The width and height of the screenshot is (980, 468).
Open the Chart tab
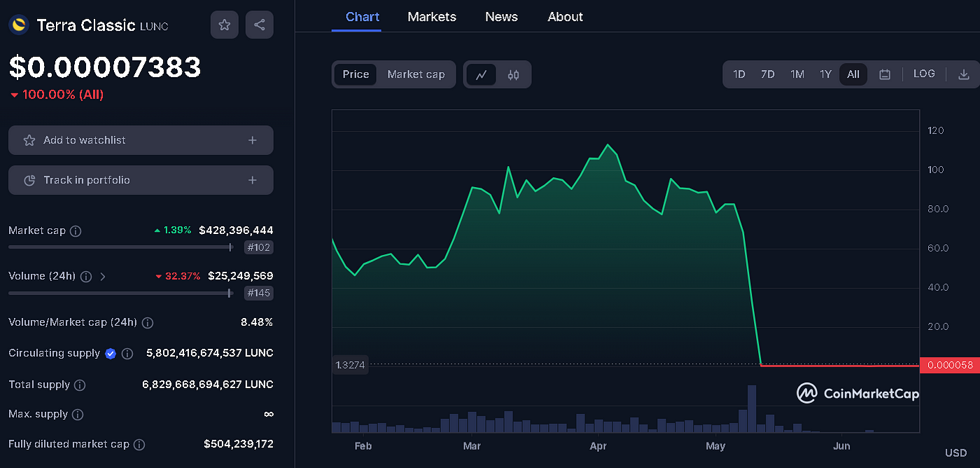tap(363, 17)
